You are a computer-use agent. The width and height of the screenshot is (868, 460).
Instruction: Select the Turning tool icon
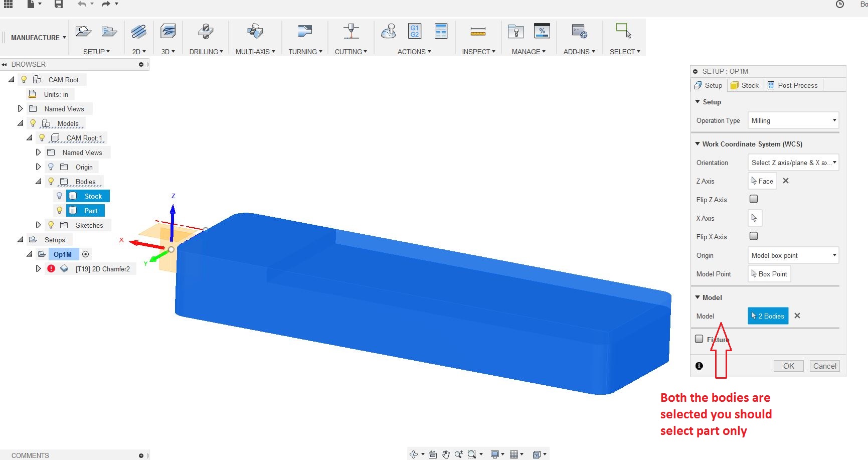tap(305, 30)
